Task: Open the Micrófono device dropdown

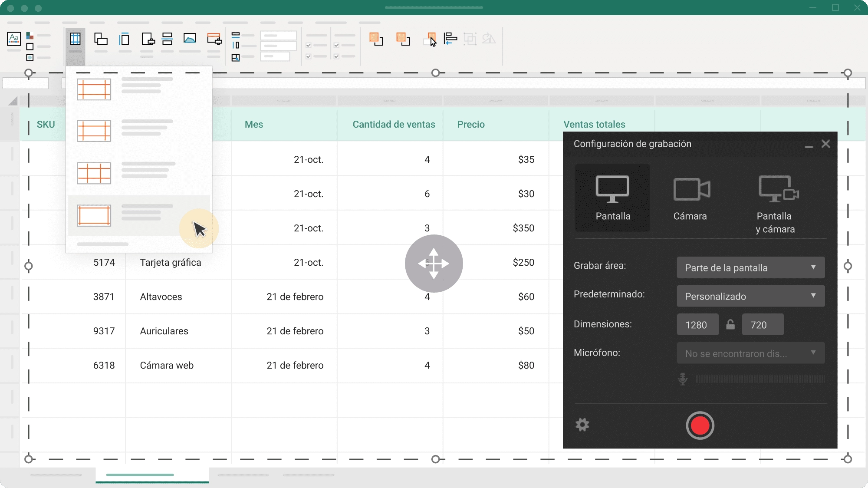Action: pos(750,353)
